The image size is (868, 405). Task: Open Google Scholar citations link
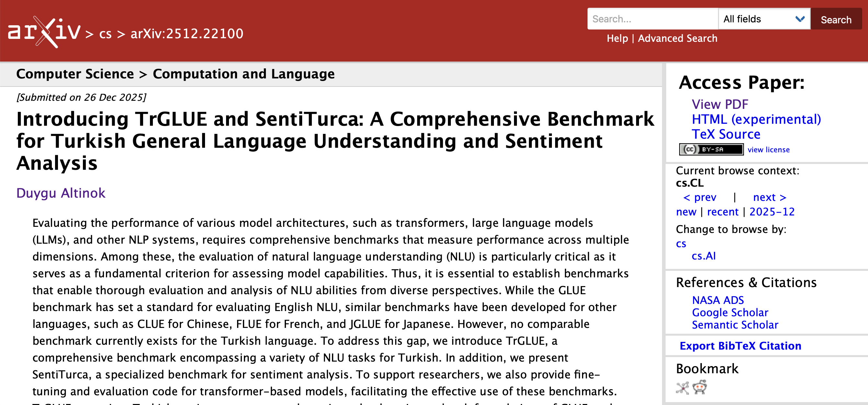[730, 313]
